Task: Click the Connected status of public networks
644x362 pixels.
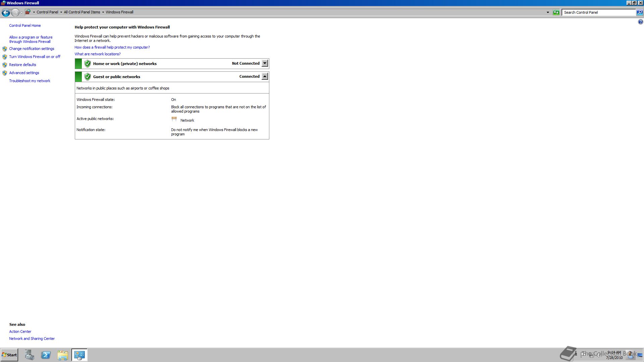Action: (x=249, y=76)
